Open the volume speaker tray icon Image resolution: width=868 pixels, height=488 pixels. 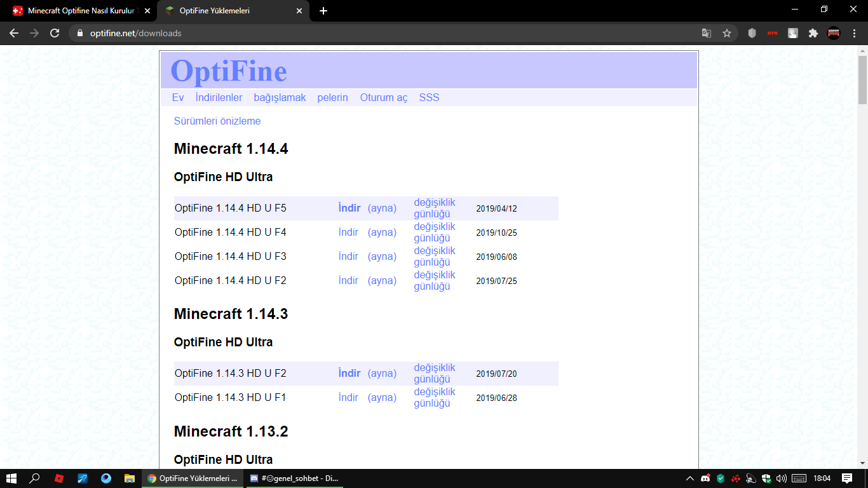point(782,478)
